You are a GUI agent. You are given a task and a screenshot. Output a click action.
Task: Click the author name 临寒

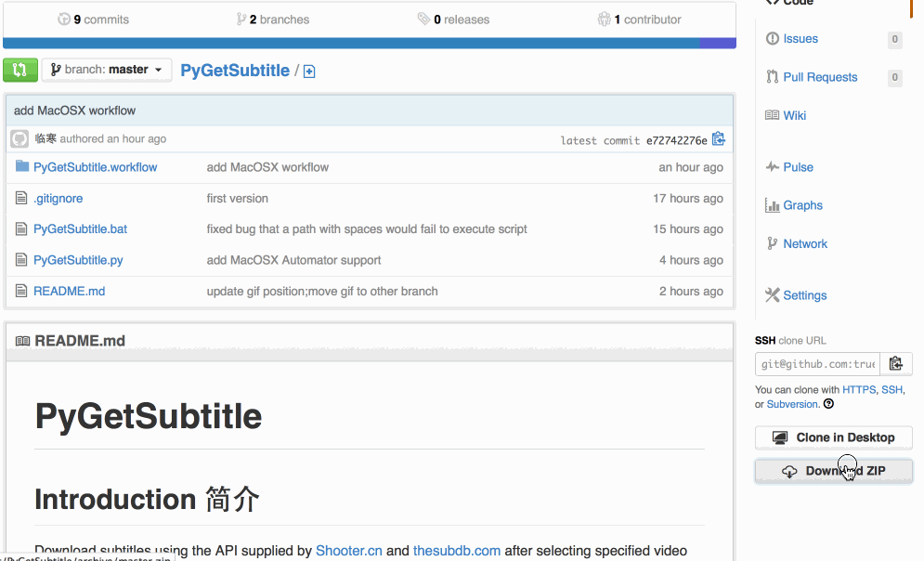click(46, 138)
